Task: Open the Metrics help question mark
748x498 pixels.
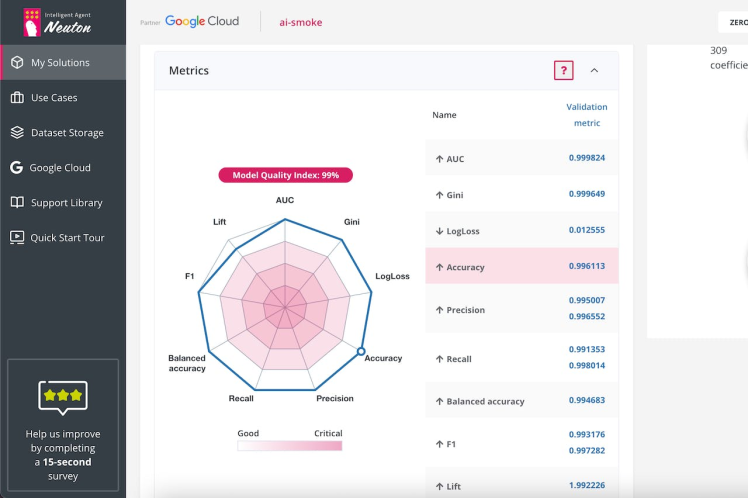Action: click(564, 71)
